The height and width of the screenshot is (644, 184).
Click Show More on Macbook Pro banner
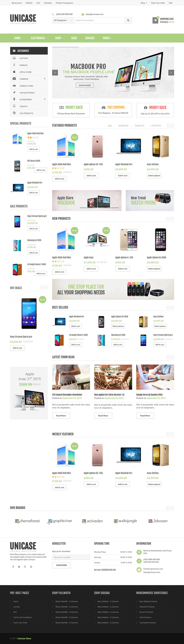(85, 85)
